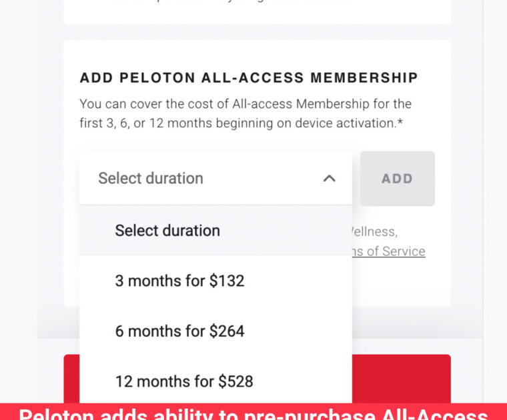Click the red headline banner about pre-purchasing All-Access
The image size is (507, 420).
coord(253,413)
